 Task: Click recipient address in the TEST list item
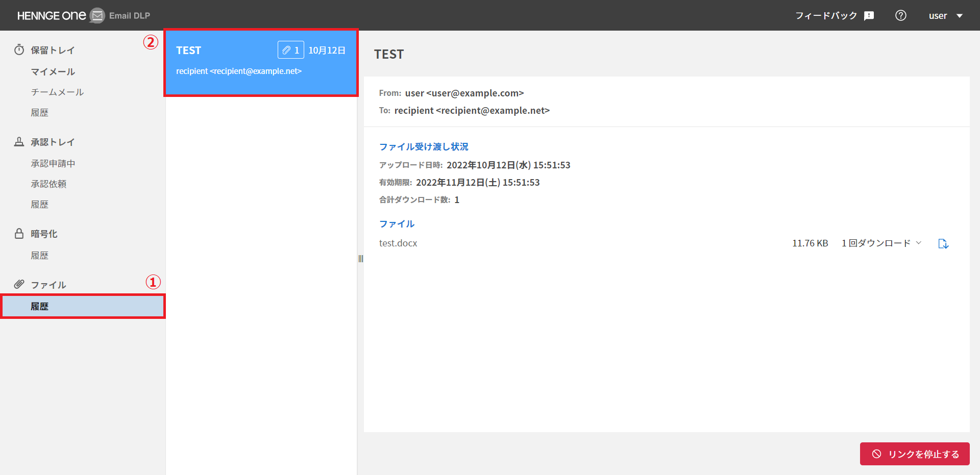click(x=239, y=71)
